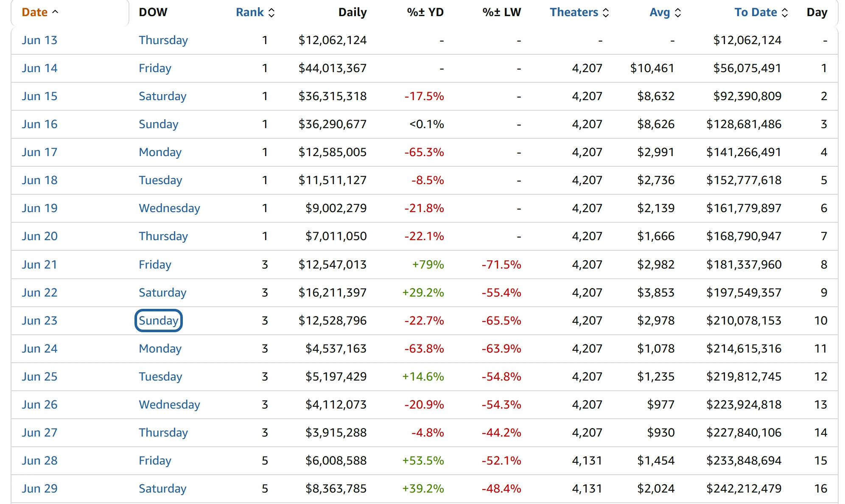Click the Avg column sort arrows icon
This screenshot has width=845, height=504.
click(x=678, y=13)
